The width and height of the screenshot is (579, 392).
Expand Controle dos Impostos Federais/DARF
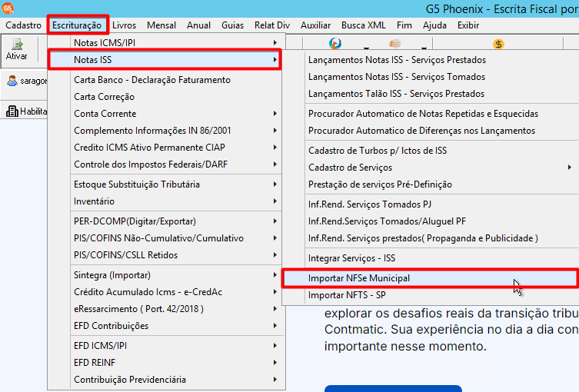pos(165,164)
